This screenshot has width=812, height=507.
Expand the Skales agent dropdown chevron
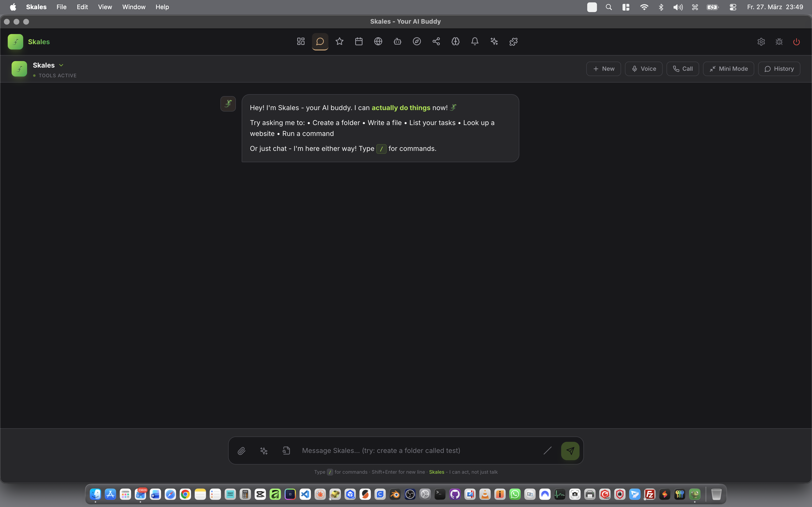coord(61,65)
